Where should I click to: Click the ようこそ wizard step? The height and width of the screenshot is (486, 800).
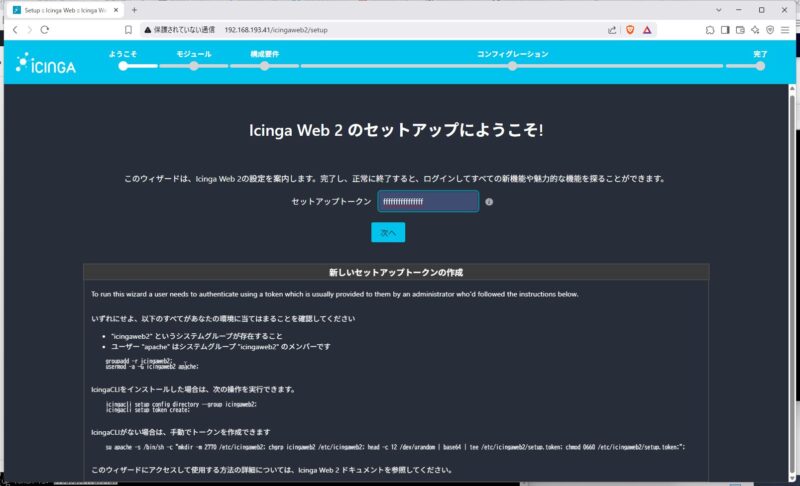coord(123,60)
